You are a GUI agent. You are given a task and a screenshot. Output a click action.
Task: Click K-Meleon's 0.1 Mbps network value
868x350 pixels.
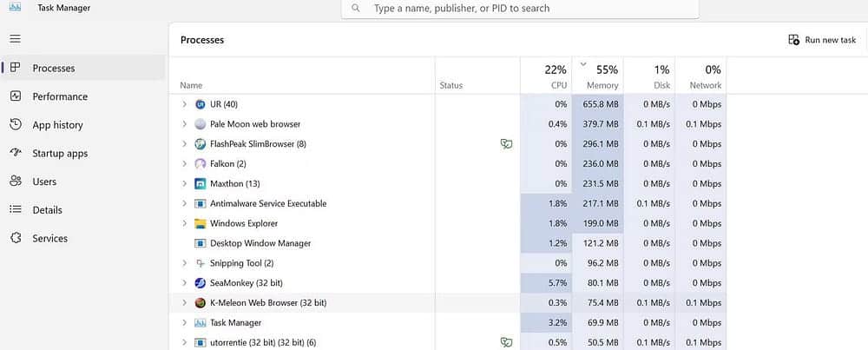[704, 303]
